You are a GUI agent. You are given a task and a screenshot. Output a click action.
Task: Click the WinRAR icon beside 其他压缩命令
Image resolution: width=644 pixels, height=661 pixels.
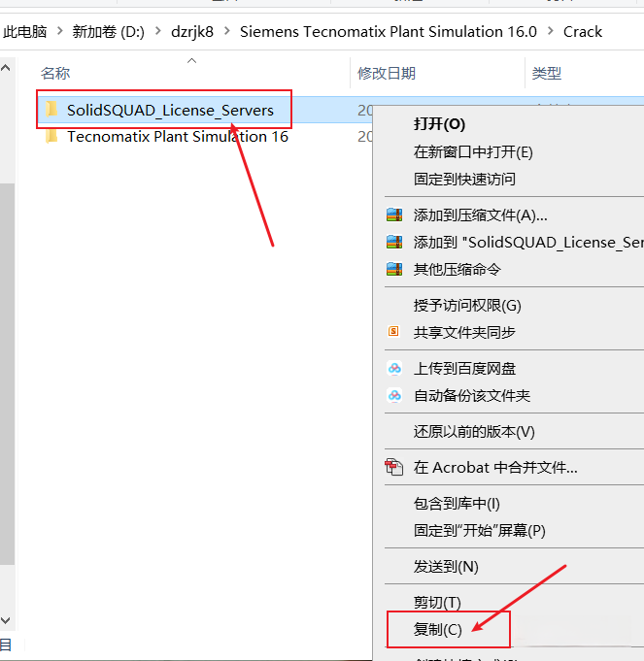394,269
